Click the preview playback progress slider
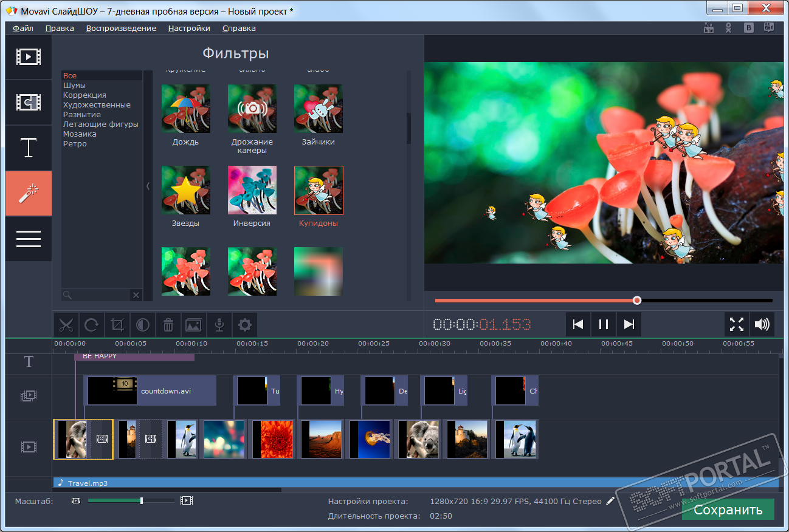 tap(604, 300)
